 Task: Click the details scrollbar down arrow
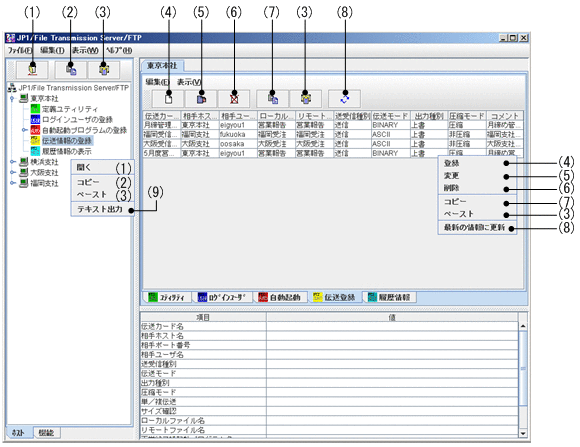tap(523, 433)
